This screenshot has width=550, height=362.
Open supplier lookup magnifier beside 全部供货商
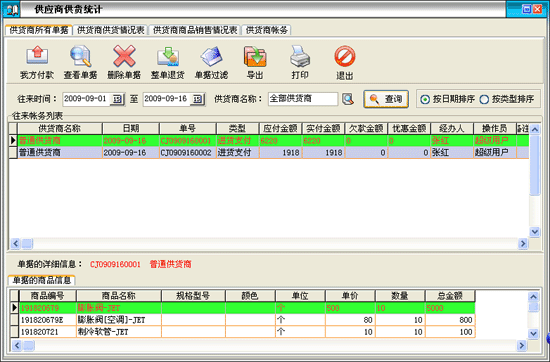coord(348,99)
